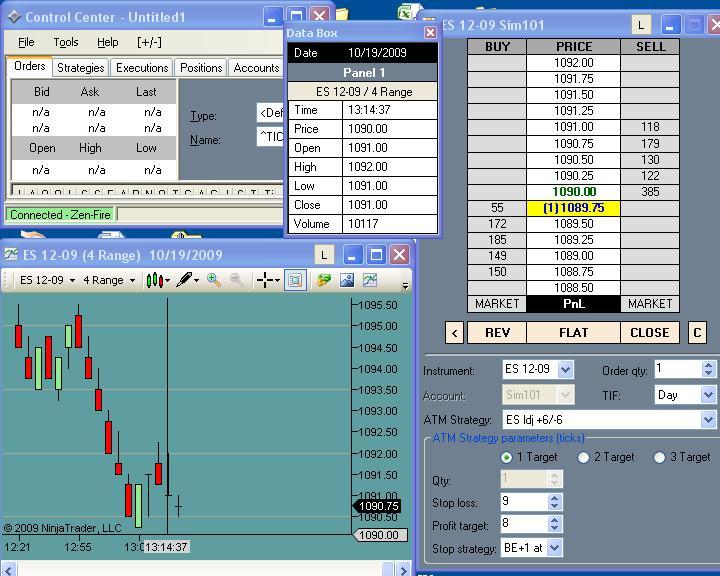Switch to the Accounts tab
Viewport: 720px width, 576px height.
coord(256,68)
